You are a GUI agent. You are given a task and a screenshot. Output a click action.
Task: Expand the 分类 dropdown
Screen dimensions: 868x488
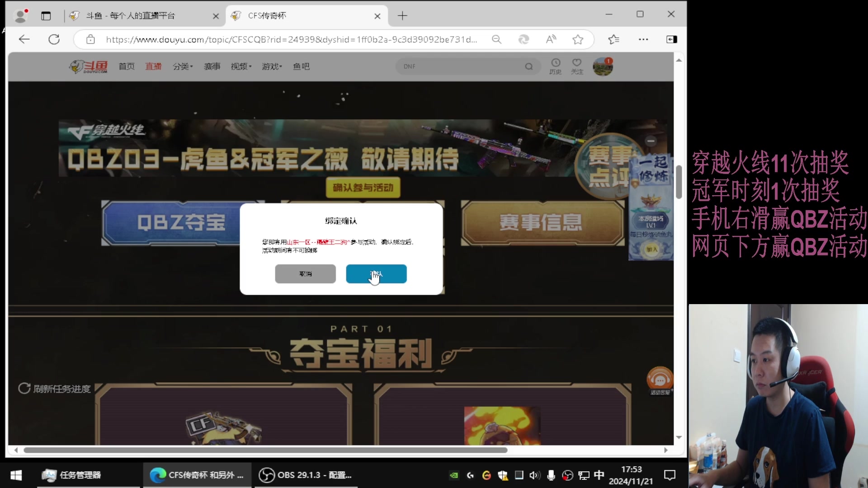pos(183,66)
